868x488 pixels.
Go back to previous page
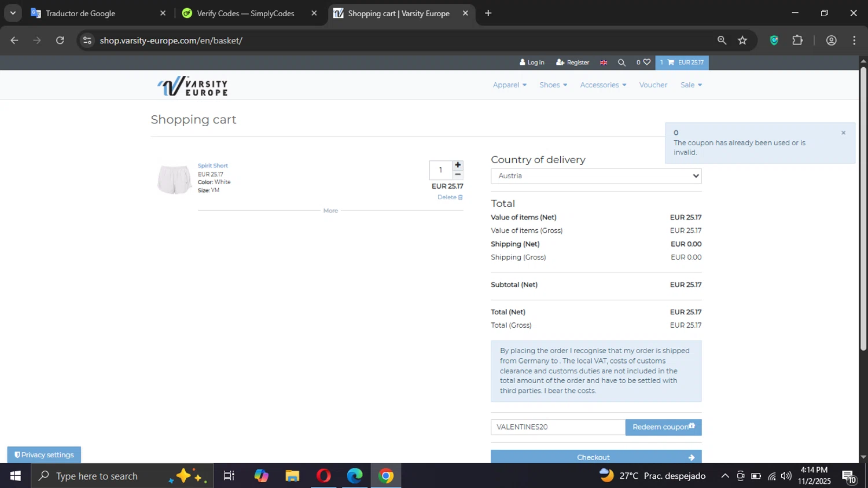14,41
